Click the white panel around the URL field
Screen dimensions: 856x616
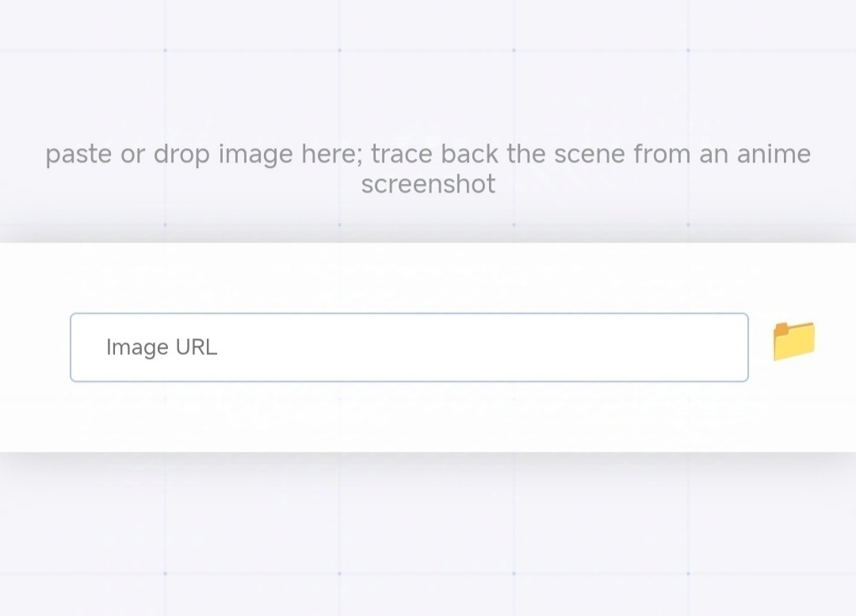point(428,420)
